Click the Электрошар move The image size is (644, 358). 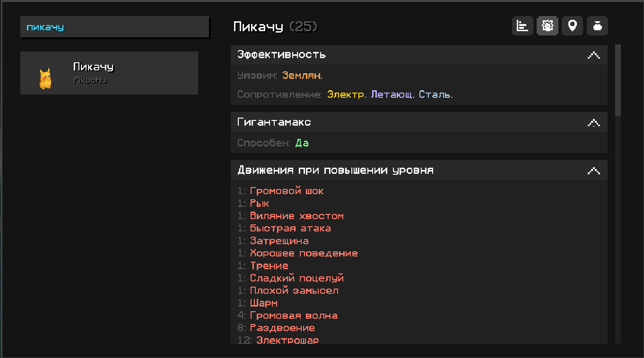click(x=287, y=340)
